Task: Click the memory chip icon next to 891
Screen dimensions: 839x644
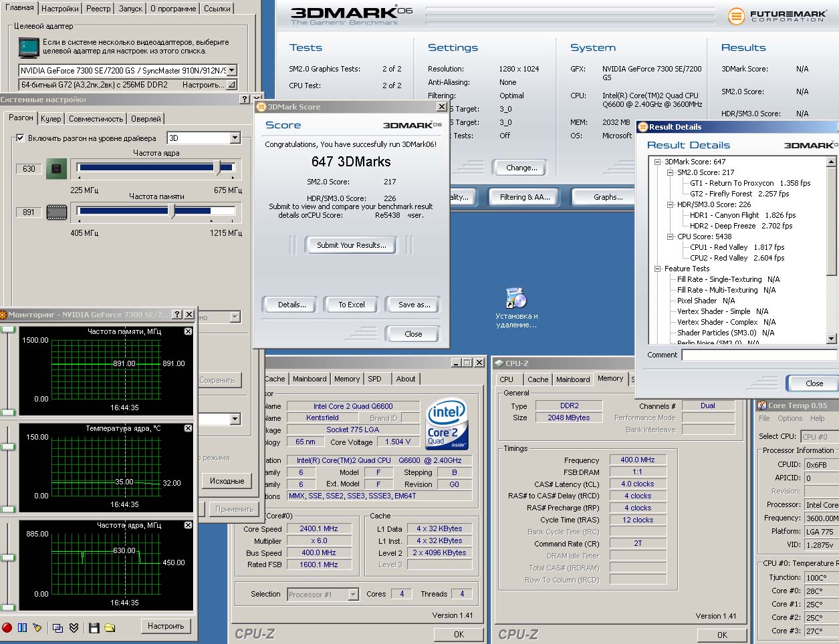Action: point(57,212)
